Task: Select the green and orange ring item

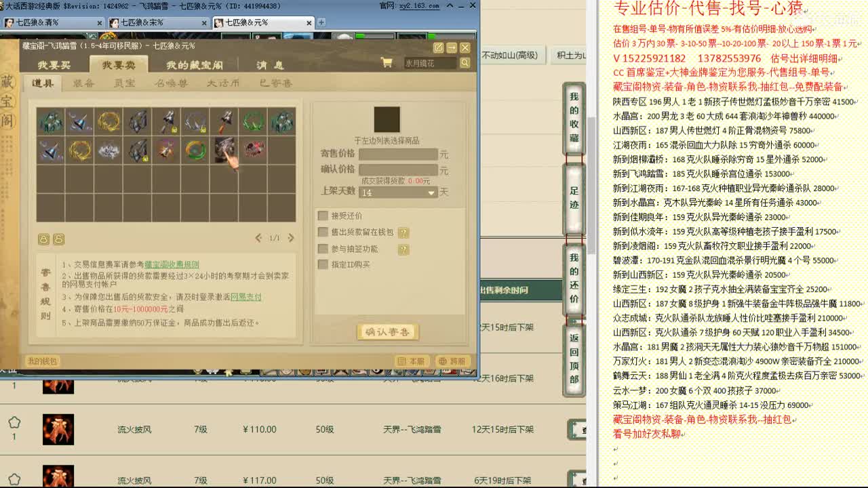Action: tap(195, 150)
